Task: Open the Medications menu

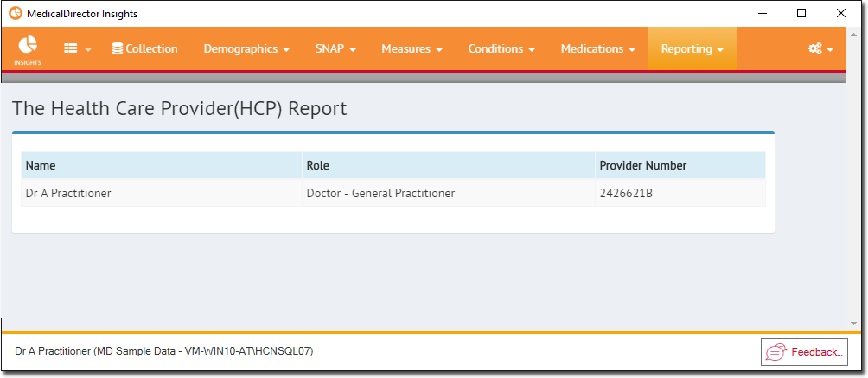Action: (598, 48)
